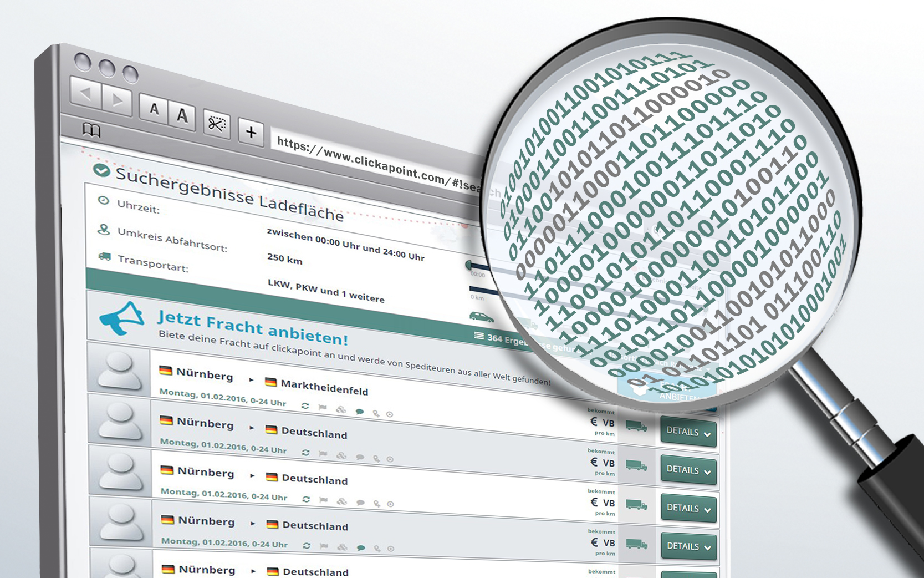
Task: Select the Marktheidenfeld destination text
Action: coord(324,387)
